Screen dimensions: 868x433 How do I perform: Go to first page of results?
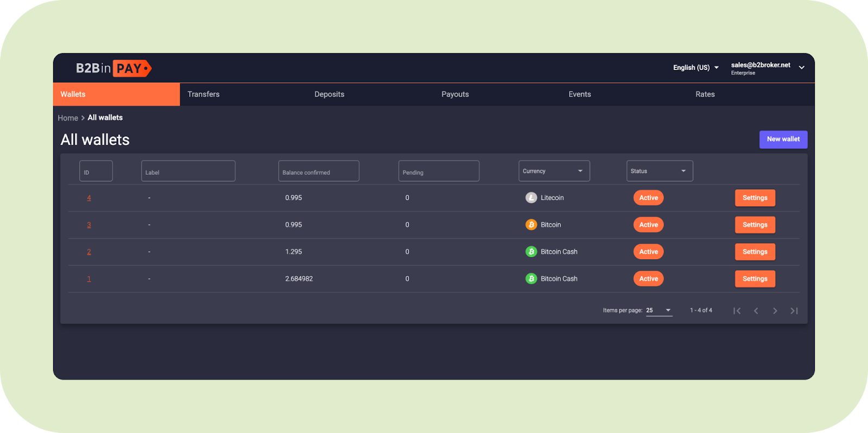737,311
